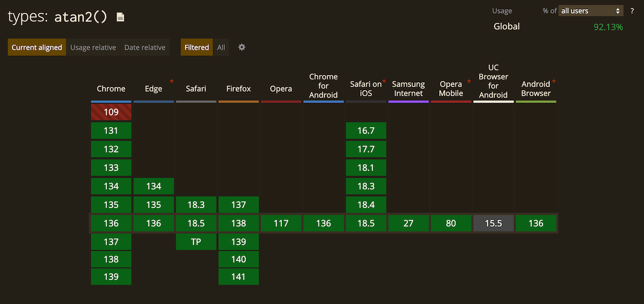Screen dimensions: 644x304
Task: Click the Firefox column header
Action: tap(238, 89)
